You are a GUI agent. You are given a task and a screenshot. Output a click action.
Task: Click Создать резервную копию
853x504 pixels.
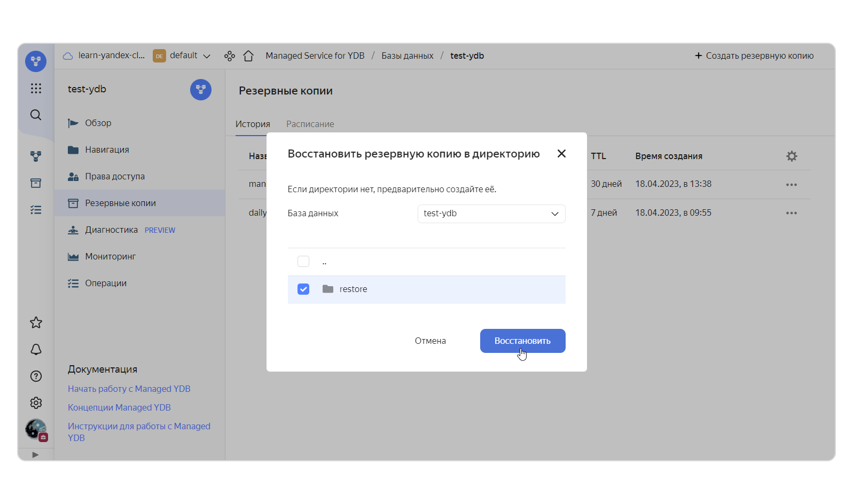[x=754, y=56]
